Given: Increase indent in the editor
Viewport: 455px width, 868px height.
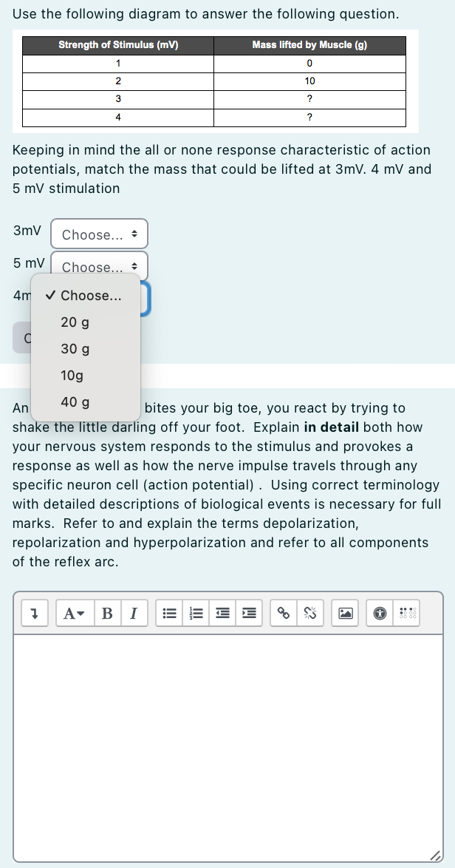Looking at the screenshot, I should (x=249, y=612).
